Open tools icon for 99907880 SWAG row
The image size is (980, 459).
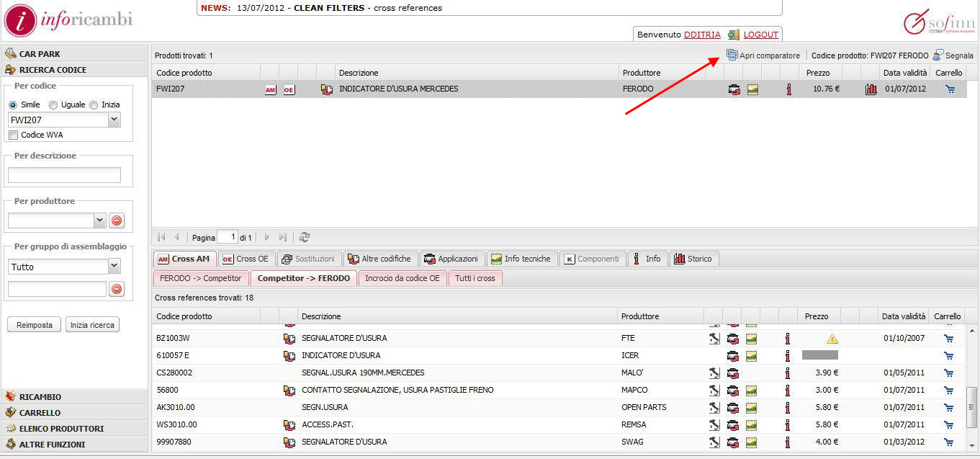coord(714,442)
